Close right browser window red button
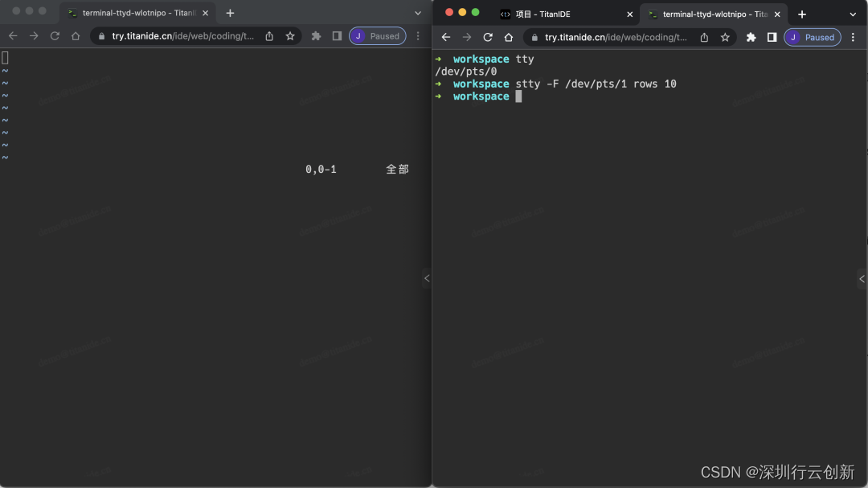The width and height of the screenshot is (868, 488). [x=449, y=12]
